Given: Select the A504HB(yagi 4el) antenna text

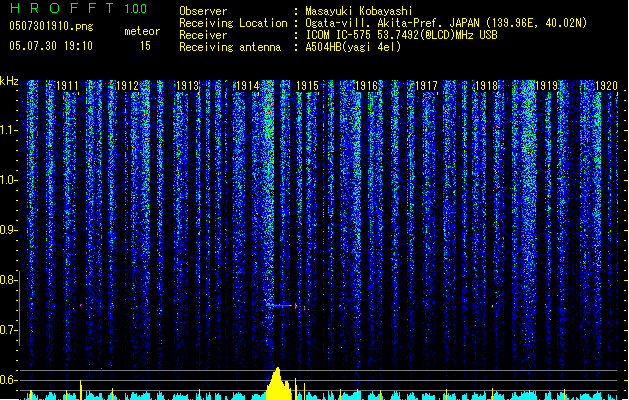Looking at the screenshot, I should (353, 47).
